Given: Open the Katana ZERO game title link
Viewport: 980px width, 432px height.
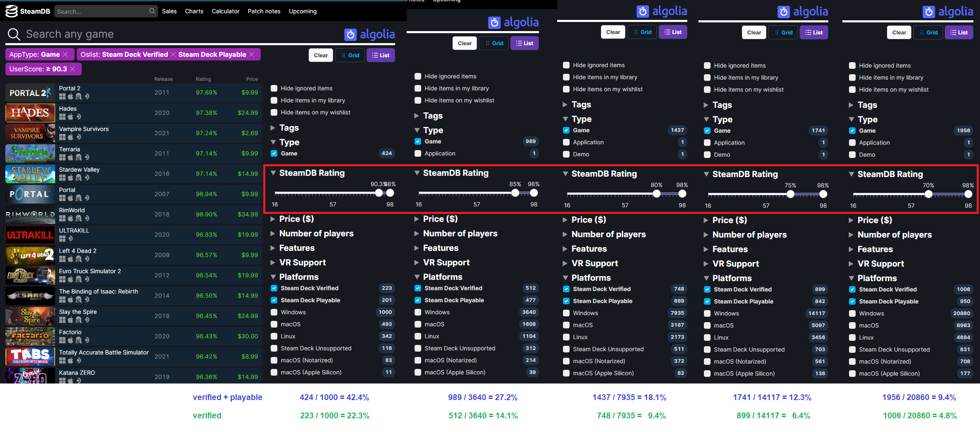Looking at the screenshot, I should point(77,373).
